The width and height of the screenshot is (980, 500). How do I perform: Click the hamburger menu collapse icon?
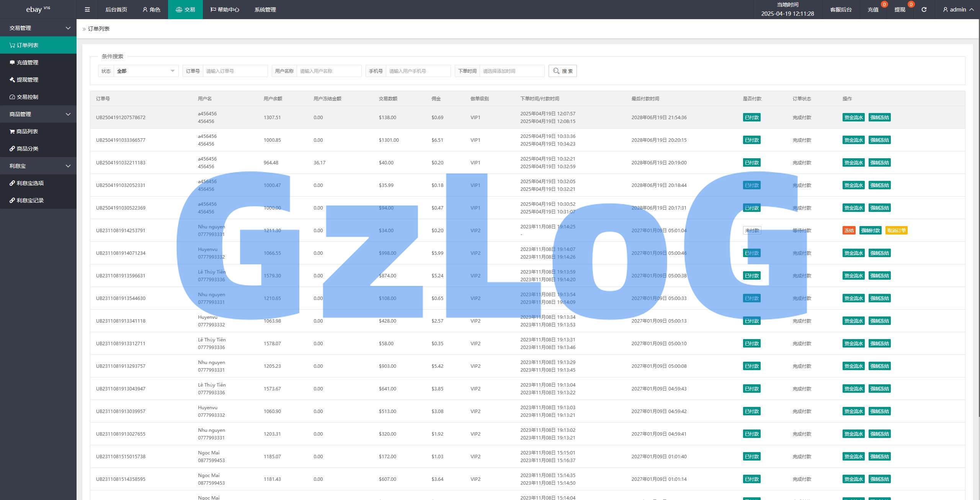[x=87, y=10]
